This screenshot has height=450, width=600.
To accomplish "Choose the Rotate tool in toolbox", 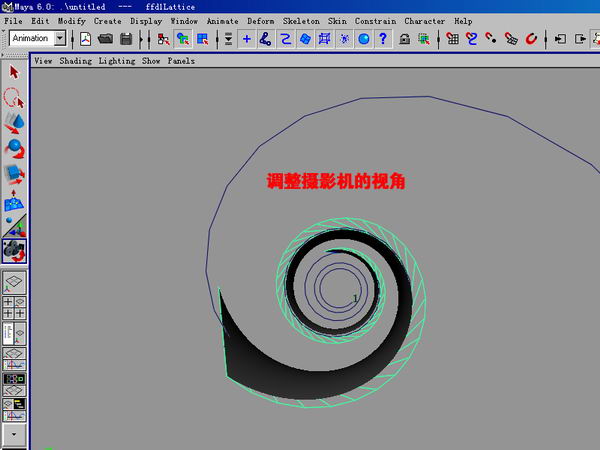I will point(15,149).
